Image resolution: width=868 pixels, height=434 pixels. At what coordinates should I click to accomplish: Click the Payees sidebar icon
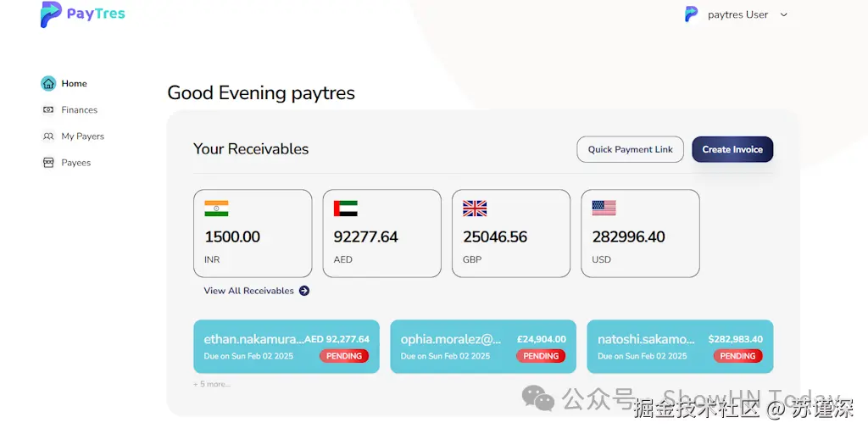(x=48, y=162)
